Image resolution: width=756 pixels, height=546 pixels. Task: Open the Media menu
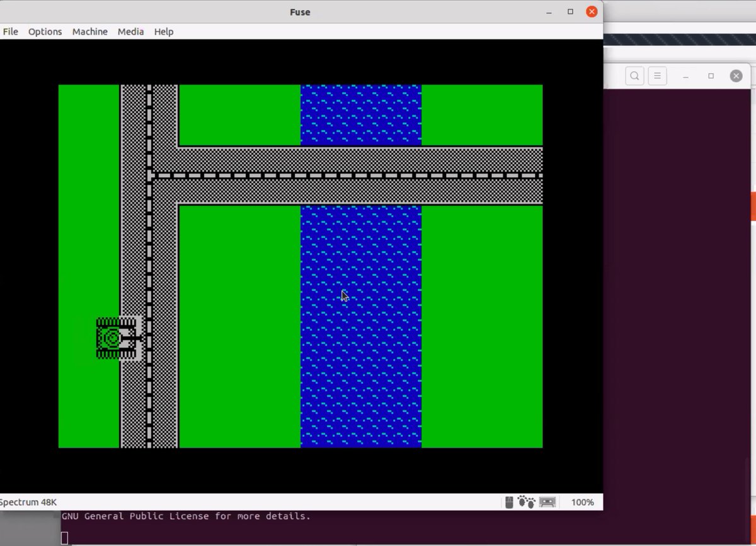point(130,32)
